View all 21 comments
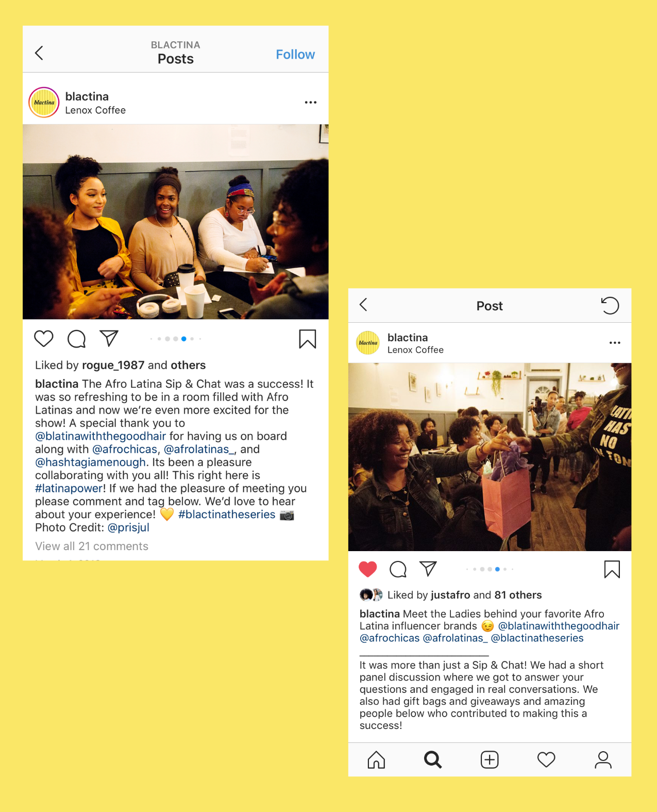This screenshot has width=657, height=812. [92, 546]
